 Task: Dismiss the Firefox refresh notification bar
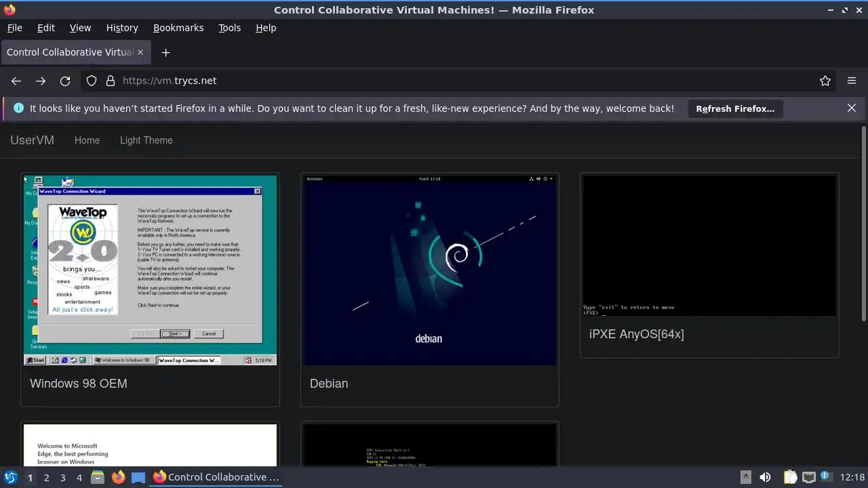pyautogui.click(x=852, y=108)
